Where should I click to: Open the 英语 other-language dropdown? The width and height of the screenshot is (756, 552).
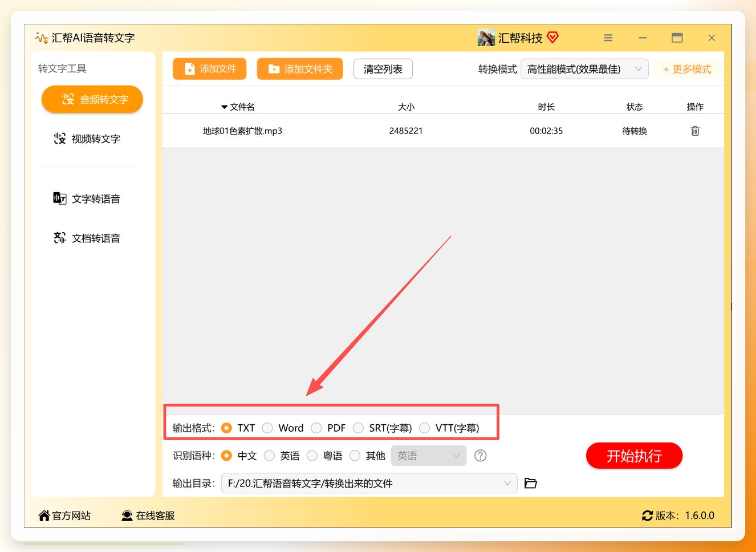(429, 456)
